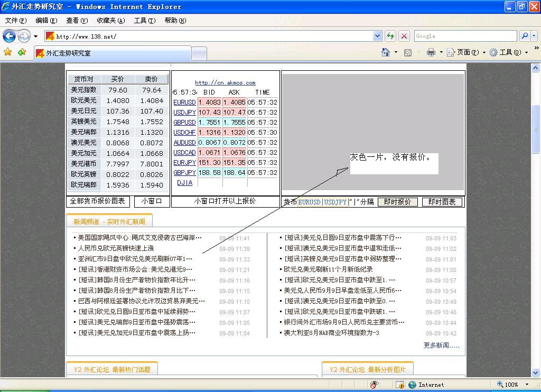The width and height of the screenshot is (541, 392).
Task: Select the Y2 外汇论坛 最新热门话题 tab
Action: click(112, 370)
